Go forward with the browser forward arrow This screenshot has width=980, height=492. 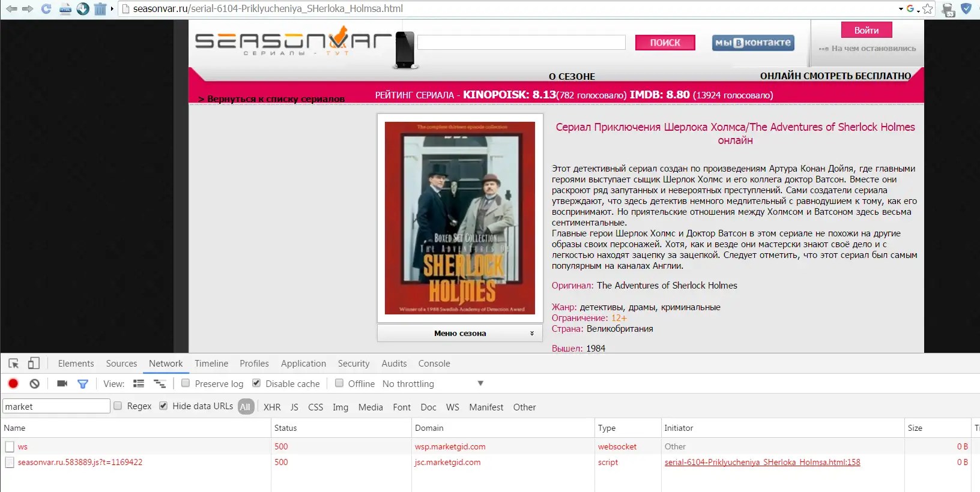pyautogui.click(x=28, y=9)
